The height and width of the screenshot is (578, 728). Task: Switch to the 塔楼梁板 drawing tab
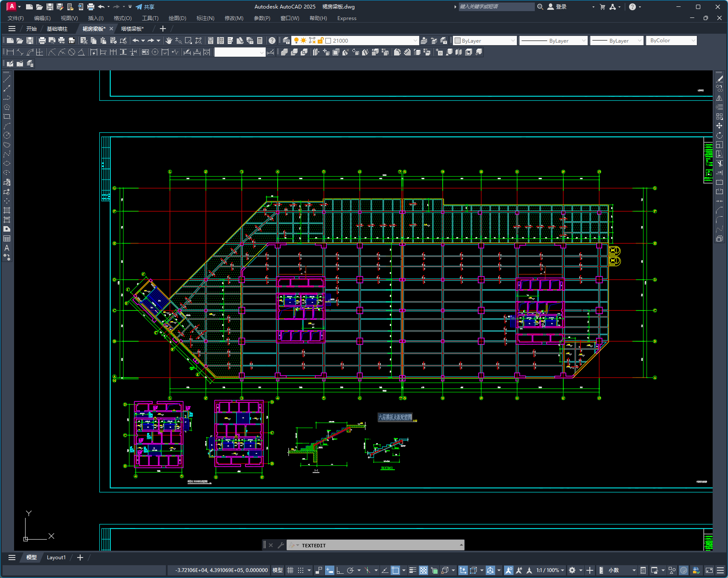[132, 29]
